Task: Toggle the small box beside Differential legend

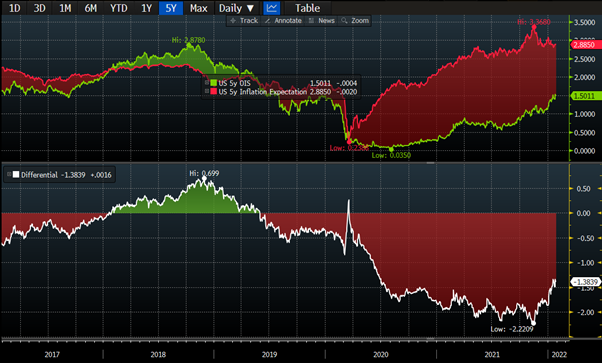Action: [9, 174]
